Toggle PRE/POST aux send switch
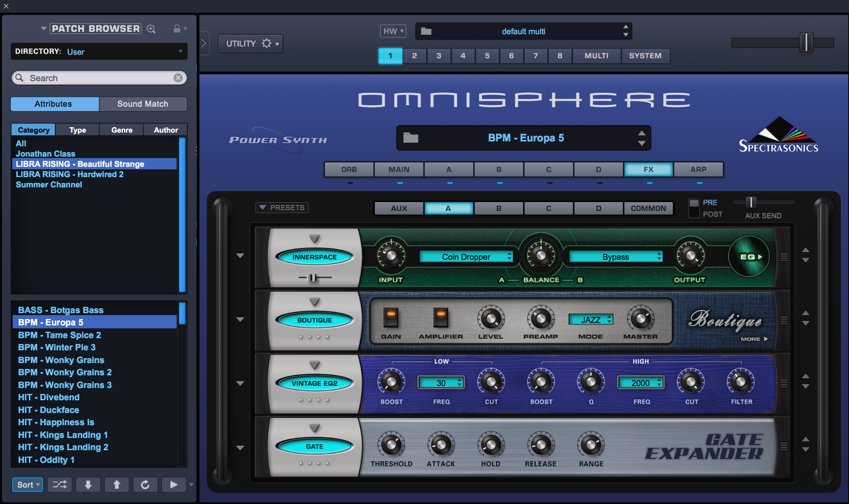Image resolution: width=849 pixels, height=504 pixels. [x=694, y=208]
